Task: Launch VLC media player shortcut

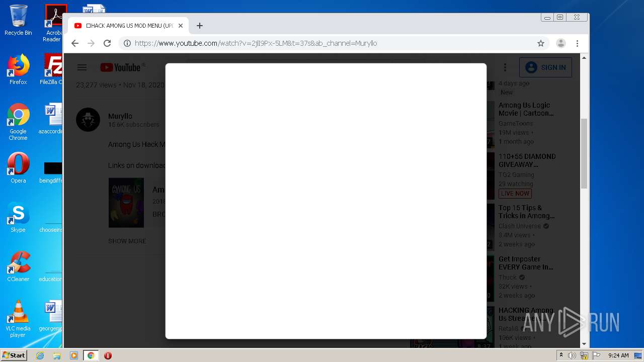Action: click(18, 319)
